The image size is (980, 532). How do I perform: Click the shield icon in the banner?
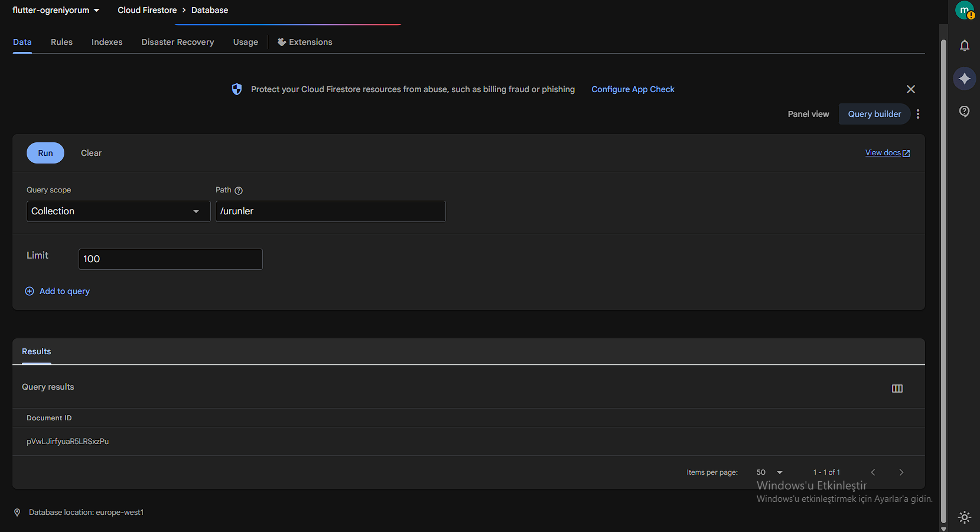[237, 89]
